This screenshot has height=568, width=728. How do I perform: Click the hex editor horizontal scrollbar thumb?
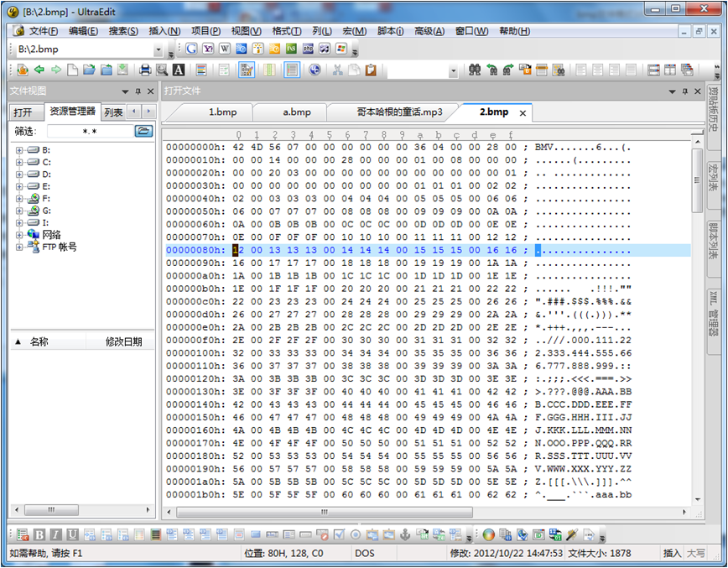pyautogui.click(x=325, y=512)
